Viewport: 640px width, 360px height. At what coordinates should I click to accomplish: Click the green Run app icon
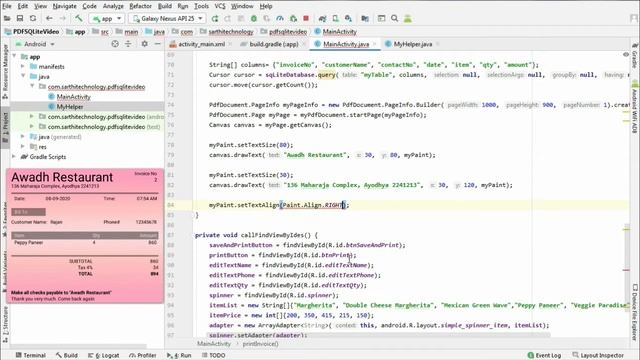[215, 18]
